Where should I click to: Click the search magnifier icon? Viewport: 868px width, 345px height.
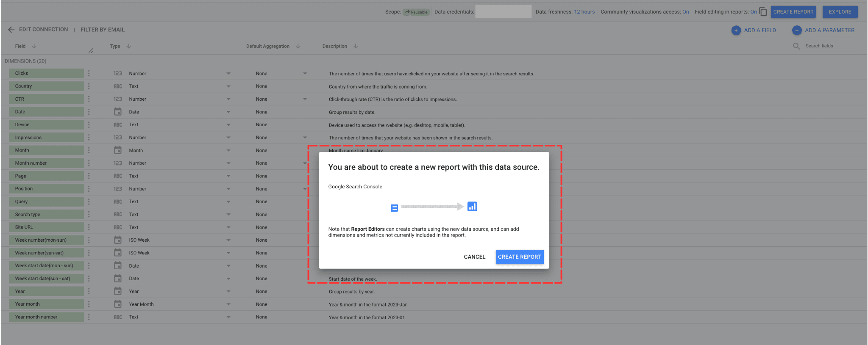[x=796, y=46]
